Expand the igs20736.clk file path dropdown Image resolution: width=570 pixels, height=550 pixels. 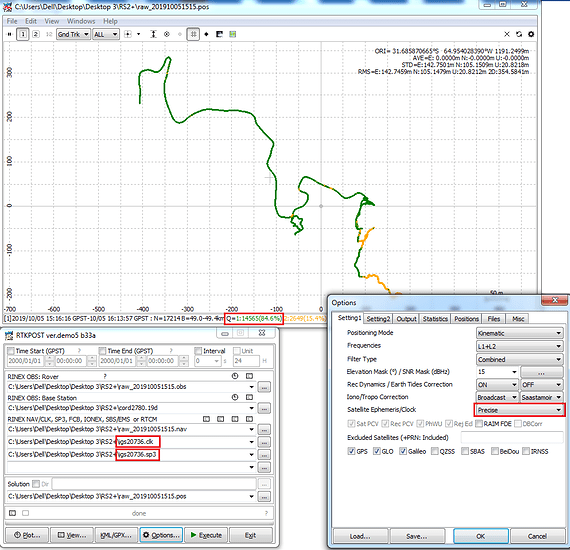(x=252, y=442)
